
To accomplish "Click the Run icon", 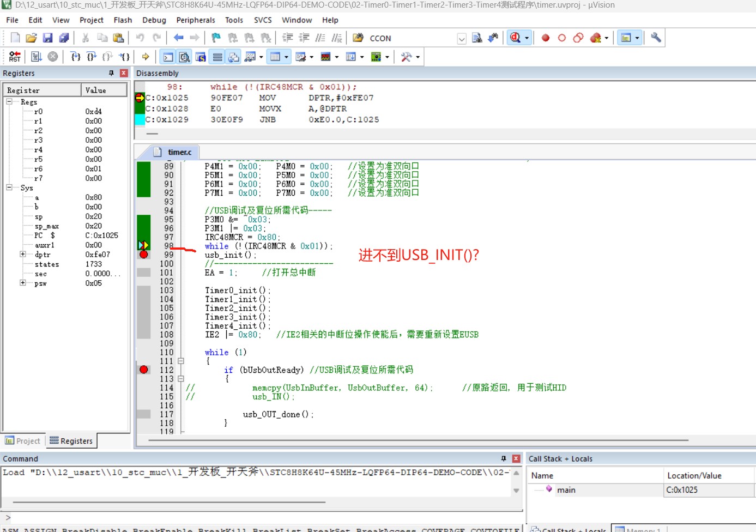I will [x=37, y=57].
